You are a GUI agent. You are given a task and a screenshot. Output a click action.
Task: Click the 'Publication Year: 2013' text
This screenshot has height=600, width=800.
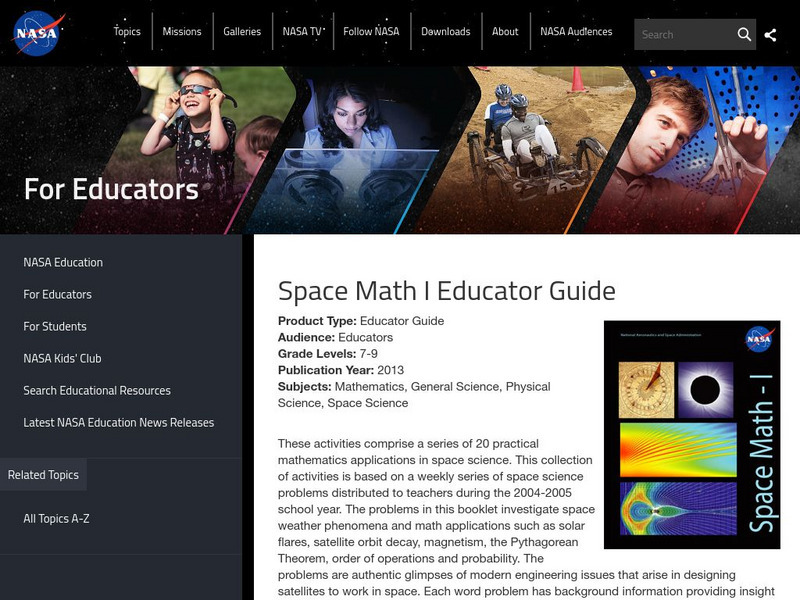[341, 370]
